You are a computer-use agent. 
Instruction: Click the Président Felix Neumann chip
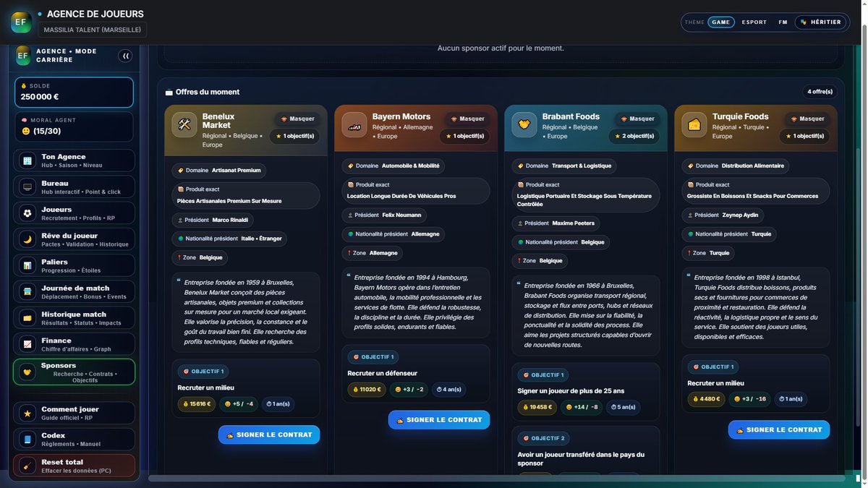click(x=384, y=215)
